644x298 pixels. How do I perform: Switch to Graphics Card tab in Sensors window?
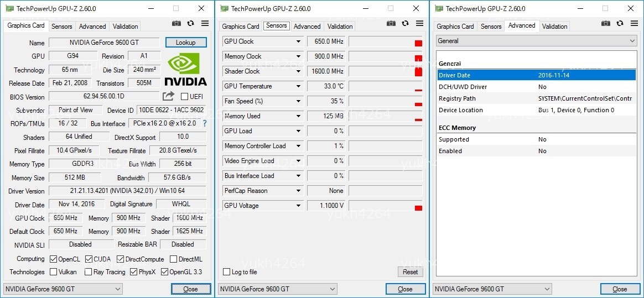[x=241, y=27]
